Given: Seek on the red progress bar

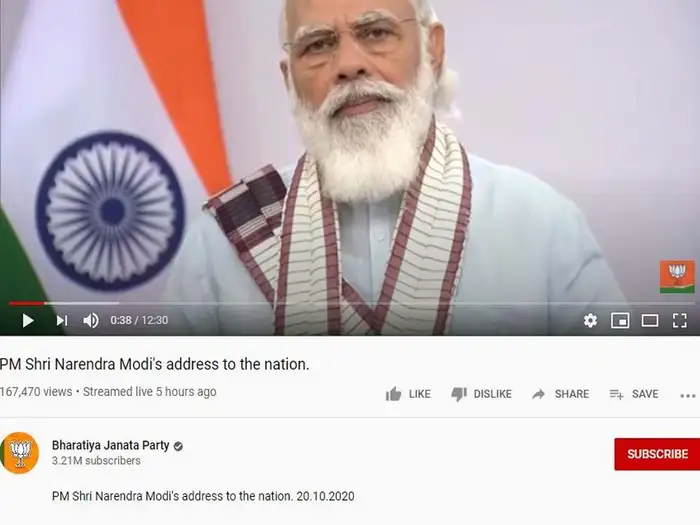Looking at the screenshot, I should (350, 303).
